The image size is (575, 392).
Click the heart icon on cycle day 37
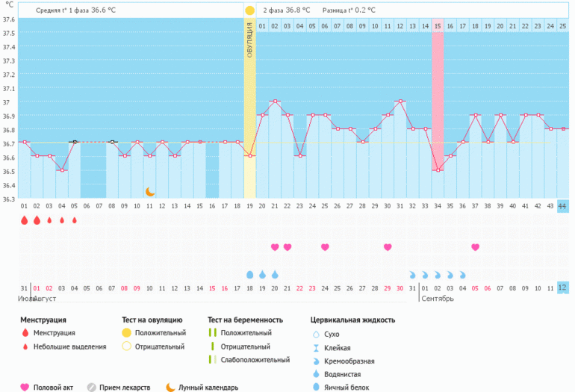pyautogui.click(x=475, y=247)
